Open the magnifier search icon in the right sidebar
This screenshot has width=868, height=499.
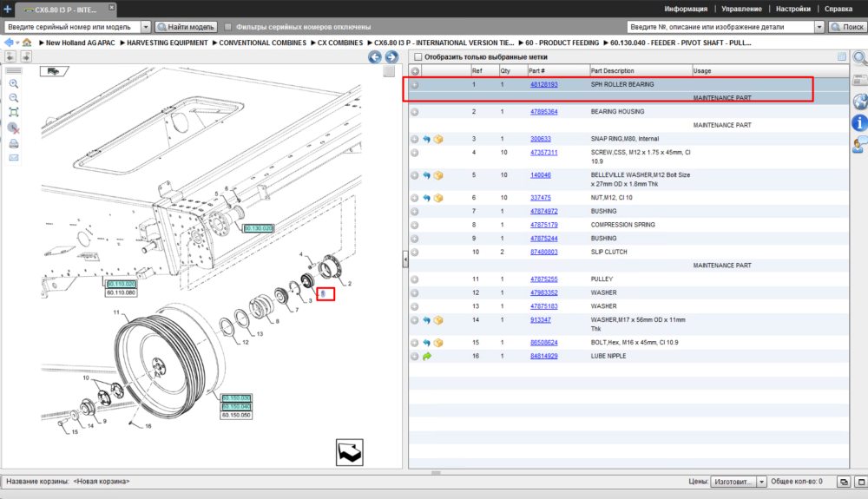coord(859,58)
